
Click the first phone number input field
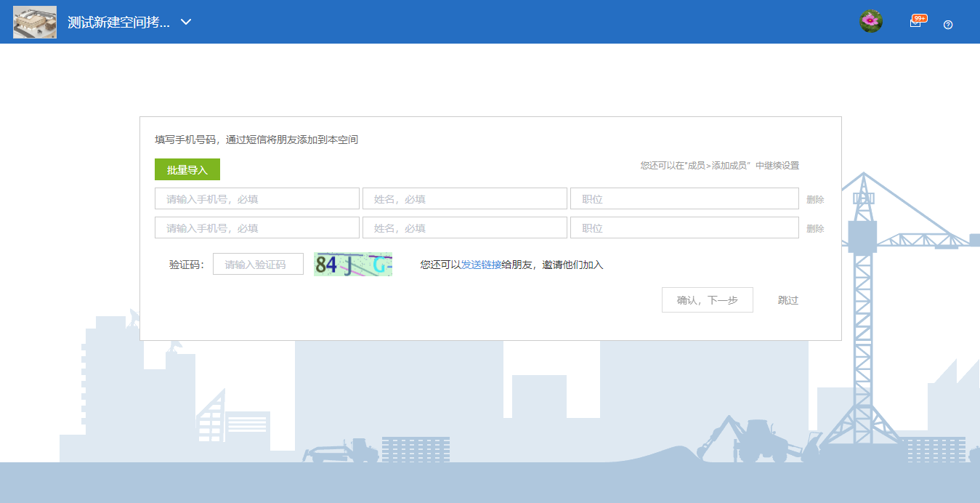pos(256,198)
